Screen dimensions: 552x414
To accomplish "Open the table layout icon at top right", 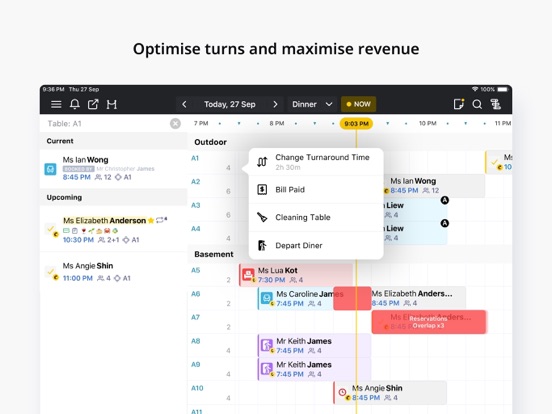I will pyautogui.click(x=496, y=104).
